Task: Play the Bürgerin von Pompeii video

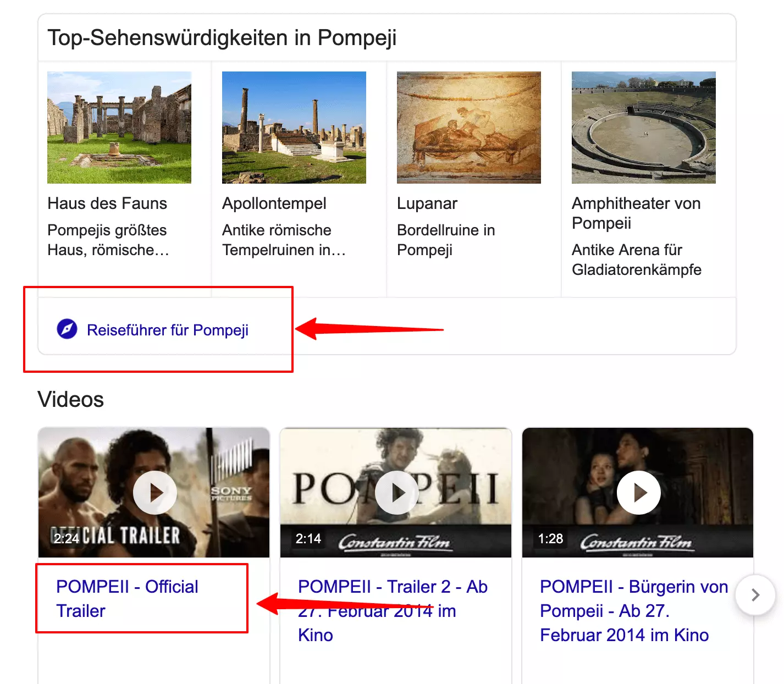Action: tap(639, 493)
